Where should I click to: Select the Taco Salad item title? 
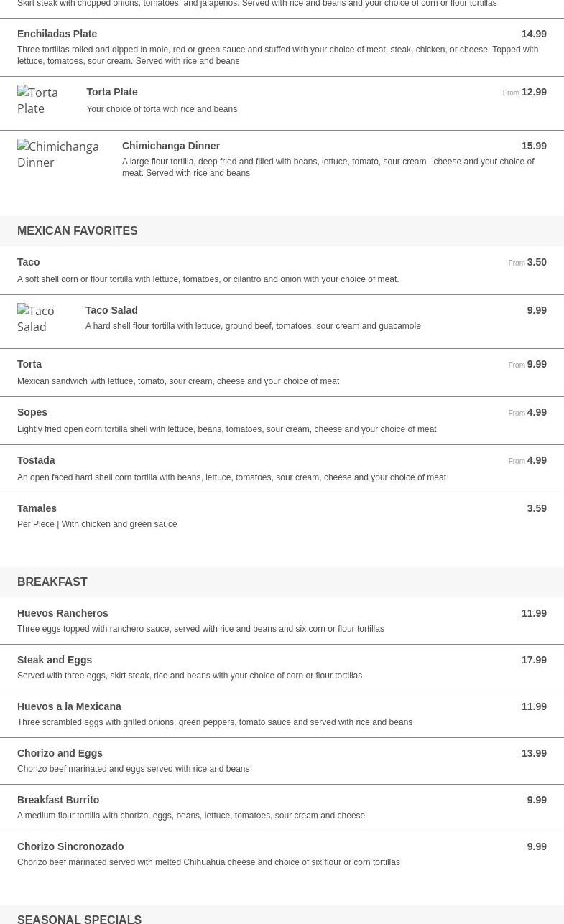[111, 310]
